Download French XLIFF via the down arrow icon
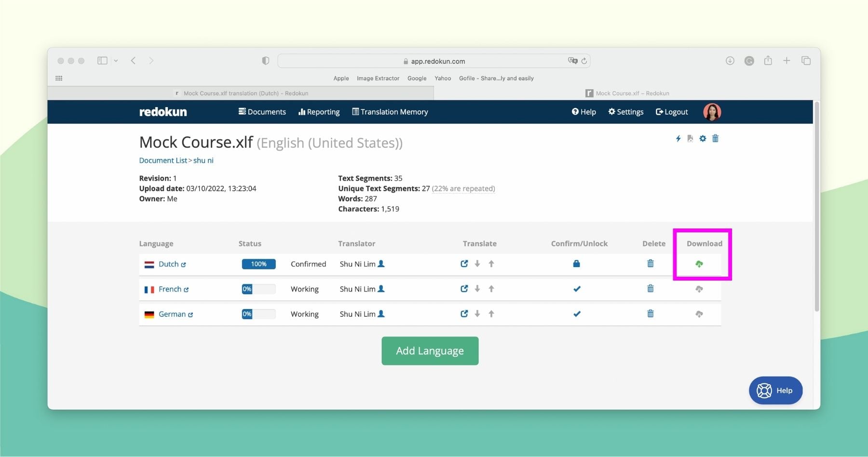 tap(477, 289)
